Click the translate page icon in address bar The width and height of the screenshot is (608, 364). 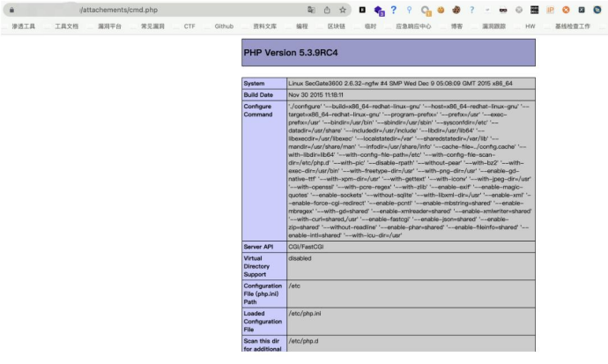312,10
